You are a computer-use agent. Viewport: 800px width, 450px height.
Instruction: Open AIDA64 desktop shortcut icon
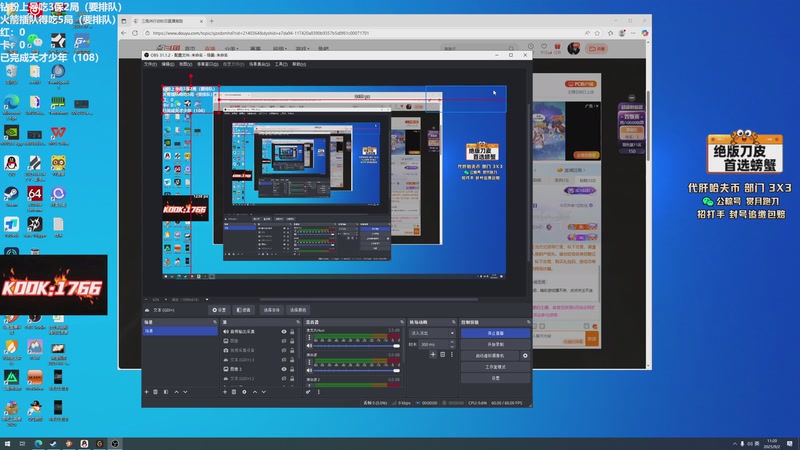35,196
